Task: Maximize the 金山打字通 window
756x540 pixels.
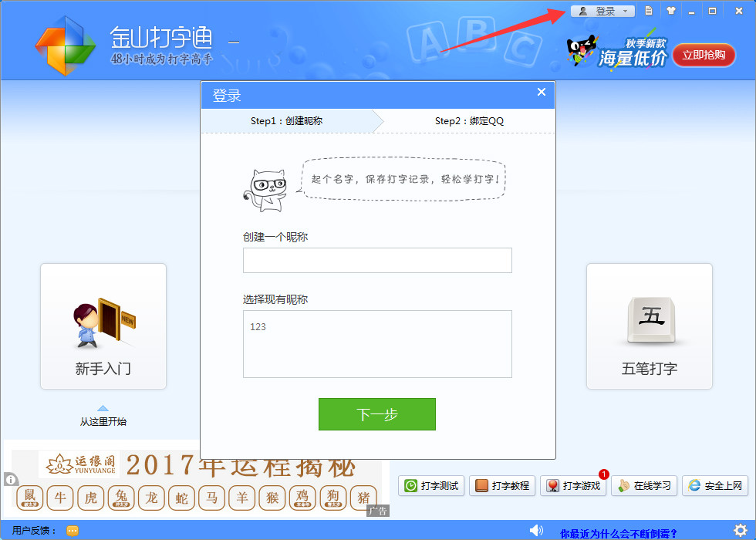Action: [x=712, y=11]
